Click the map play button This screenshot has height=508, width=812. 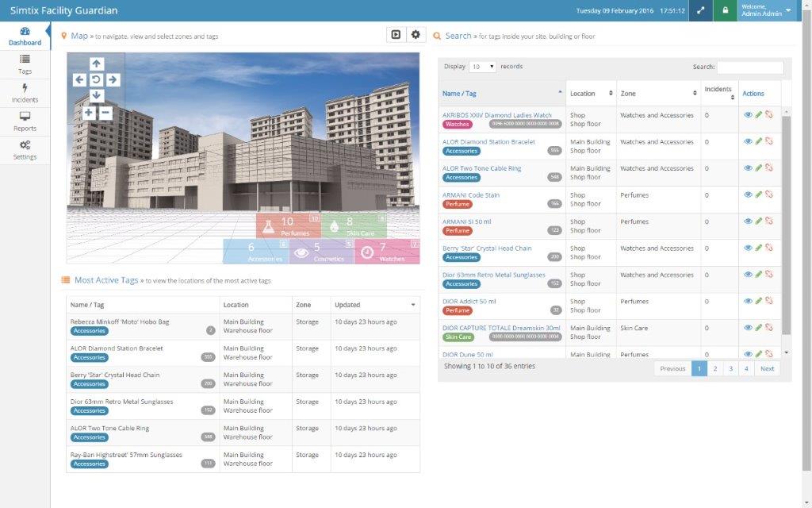coord(395,35)
